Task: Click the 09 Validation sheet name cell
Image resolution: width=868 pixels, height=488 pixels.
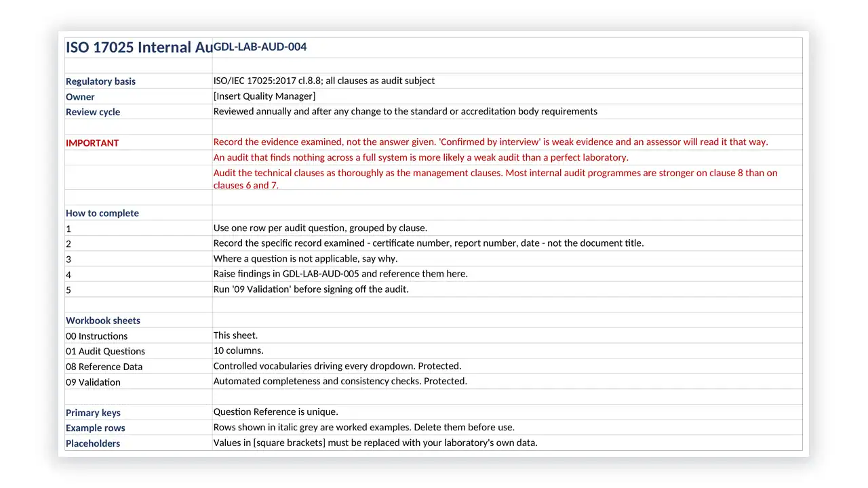Action: coord(138,382)
